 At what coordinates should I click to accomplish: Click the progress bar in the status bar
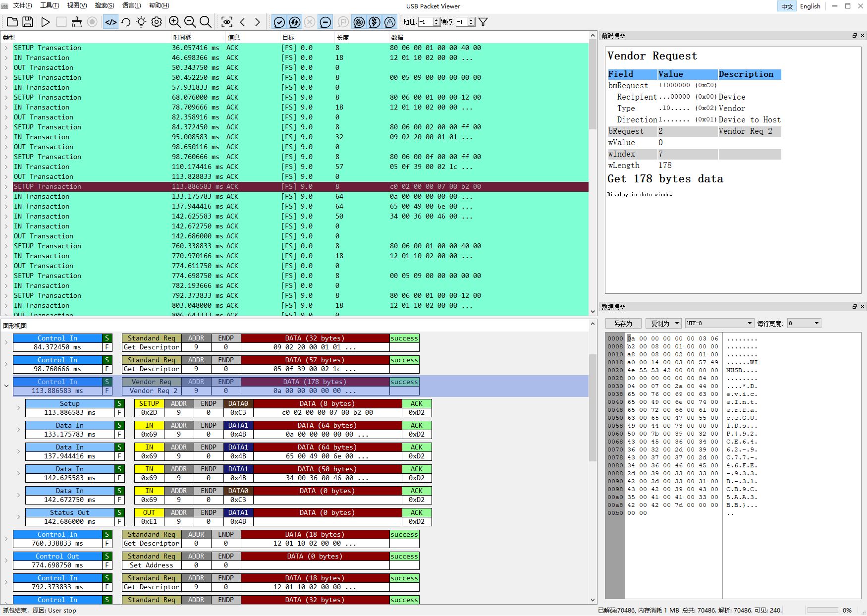pos(822,610)
